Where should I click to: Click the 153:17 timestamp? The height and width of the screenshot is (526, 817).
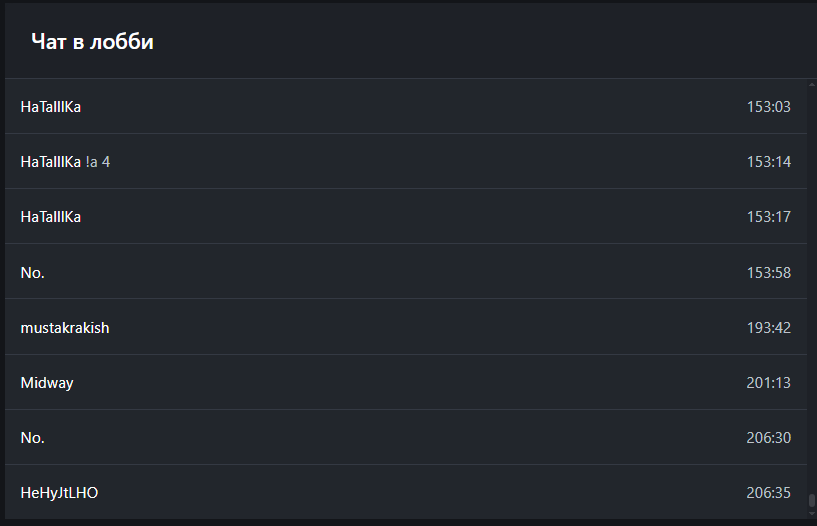pyautogui.click(x=768, y=216)
